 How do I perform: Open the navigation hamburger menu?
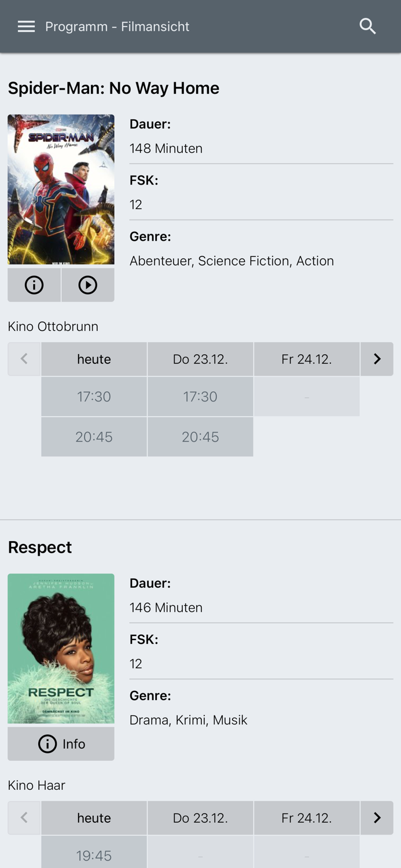click(26, 25)
